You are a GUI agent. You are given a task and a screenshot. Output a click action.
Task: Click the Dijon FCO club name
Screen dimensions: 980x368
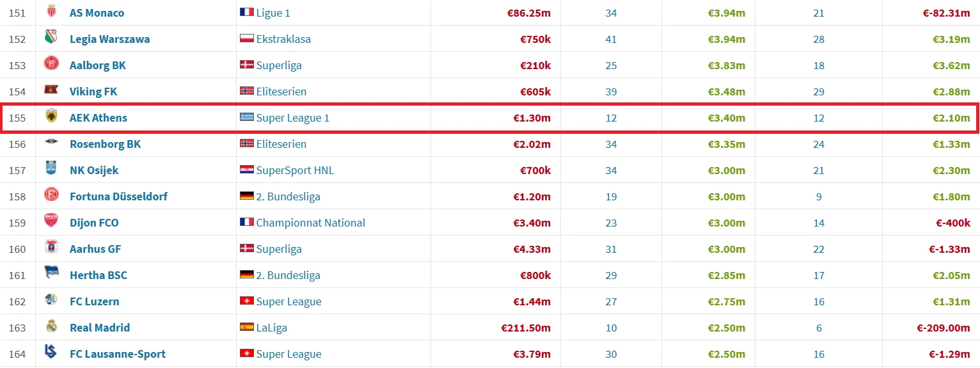(94, 223)
